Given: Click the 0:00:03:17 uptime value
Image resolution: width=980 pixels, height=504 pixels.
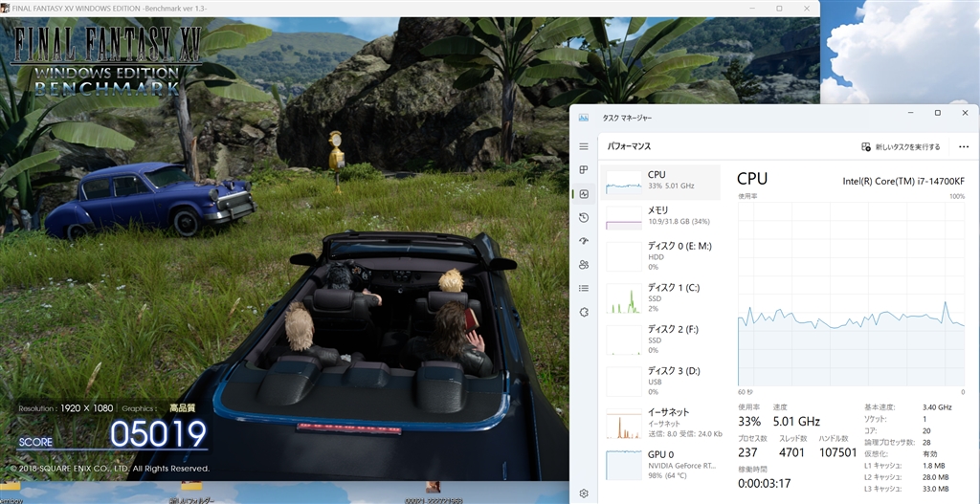Looking at the screenshot, I should click(765, 483).
